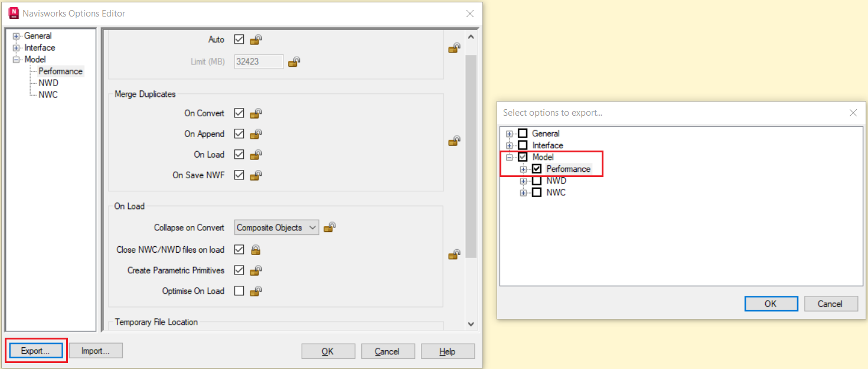Click the lock icon next to Limit (MB)
The width and height of the screenshot is (868, 369).
click(x=295, y=61)
